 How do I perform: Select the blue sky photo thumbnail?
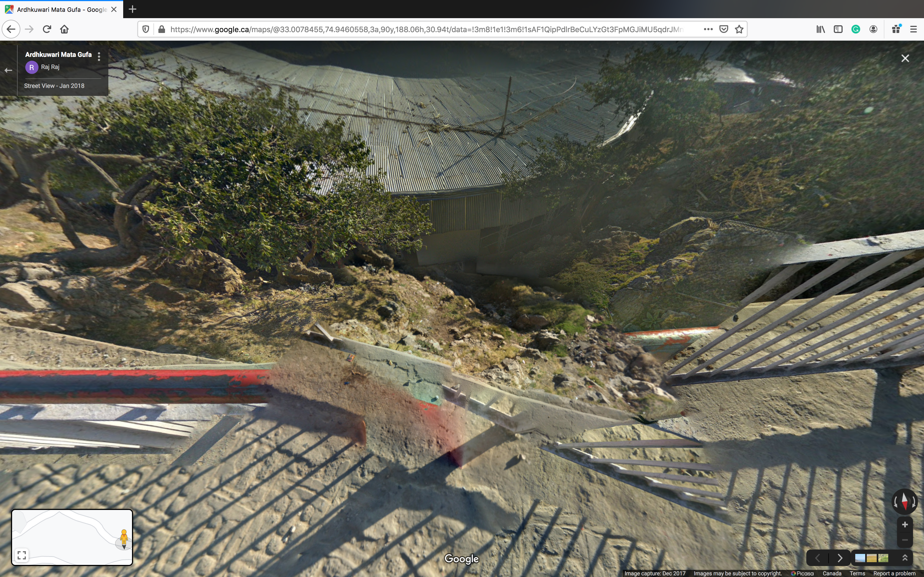[860, 558]
